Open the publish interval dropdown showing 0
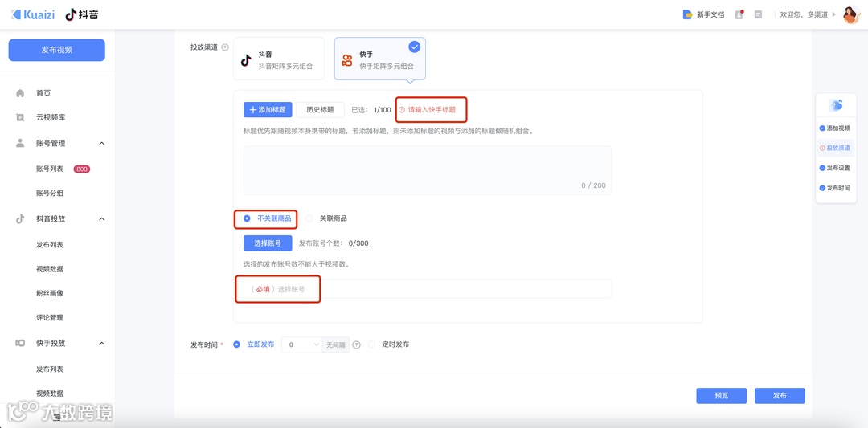The image size is (868, 428). [302, 344]
